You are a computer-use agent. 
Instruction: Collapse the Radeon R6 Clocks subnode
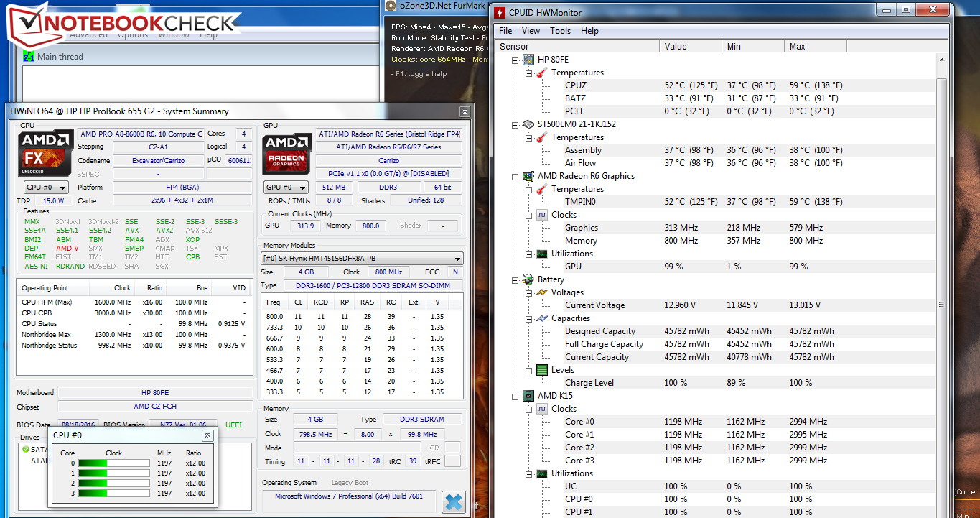point(529,215)
